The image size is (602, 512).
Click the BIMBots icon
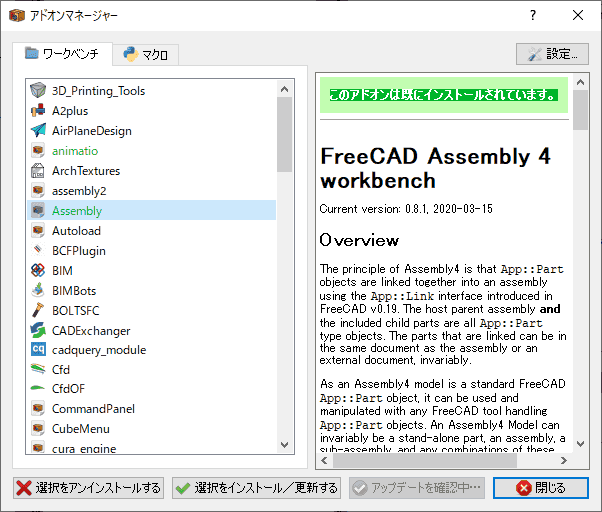coord(38,290)
